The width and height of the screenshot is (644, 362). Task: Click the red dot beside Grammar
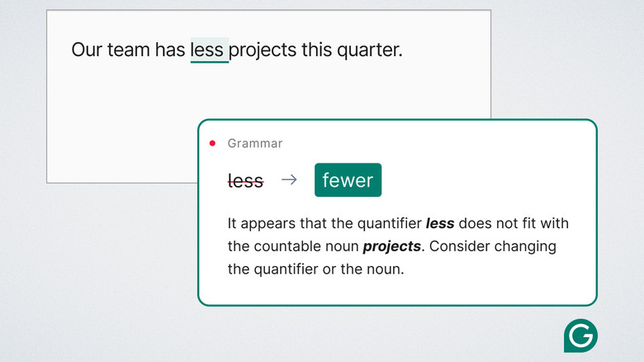pos(212,144)
